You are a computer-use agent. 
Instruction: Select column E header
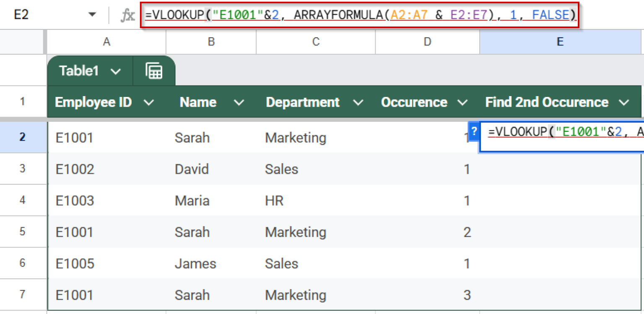coord(560,42)
